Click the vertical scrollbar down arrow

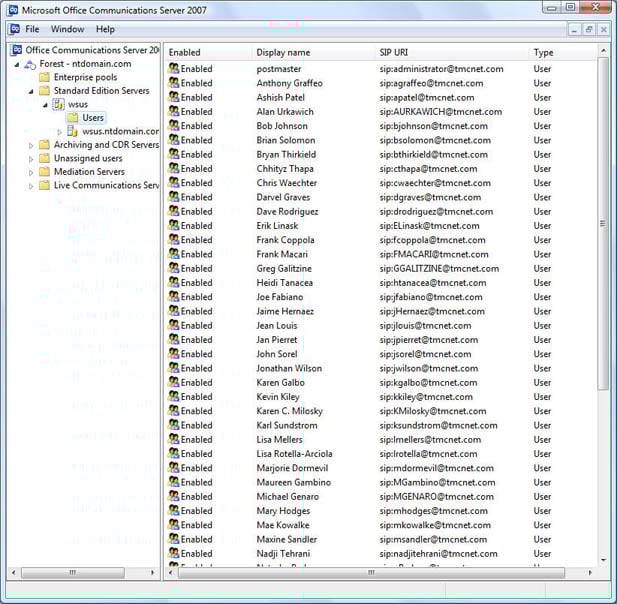pyautogui.click(x=603, y=560)
